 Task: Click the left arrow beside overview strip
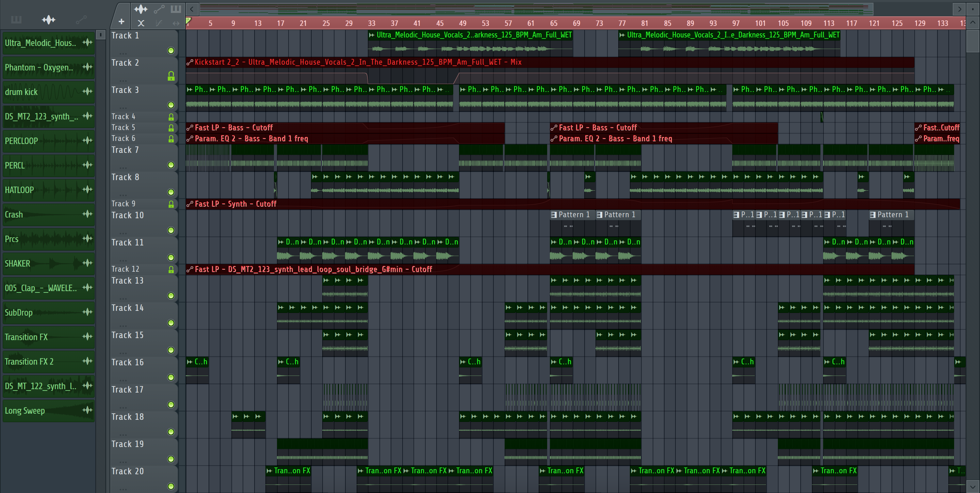pos(192,9)
